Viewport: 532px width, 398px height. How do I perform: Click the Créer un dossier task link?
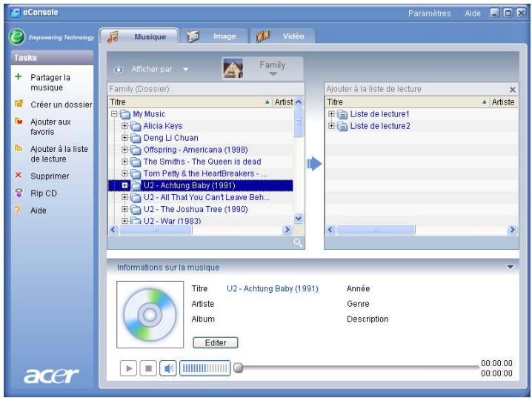click(61, 105)
